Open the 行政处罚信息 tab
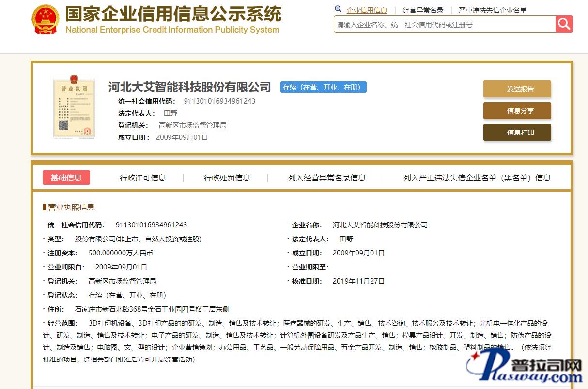Screen dimensions: 588x389 pyautogui.click(x=227, y=178)
